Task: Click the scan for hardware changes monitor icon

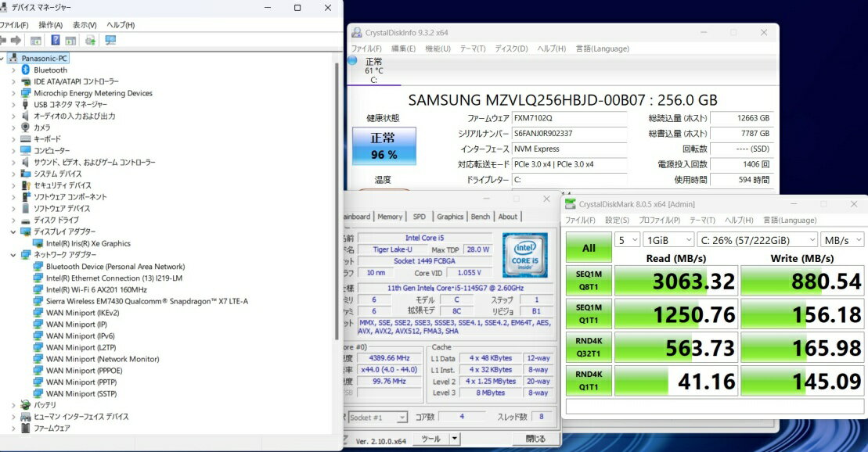Action: [x=110, y=41]
